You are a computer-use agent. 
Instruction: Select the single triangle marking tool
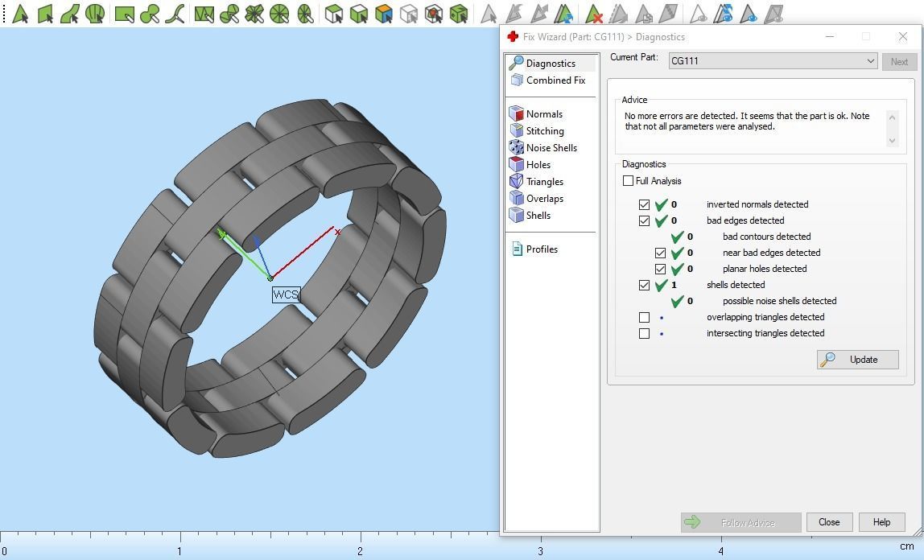20,13
